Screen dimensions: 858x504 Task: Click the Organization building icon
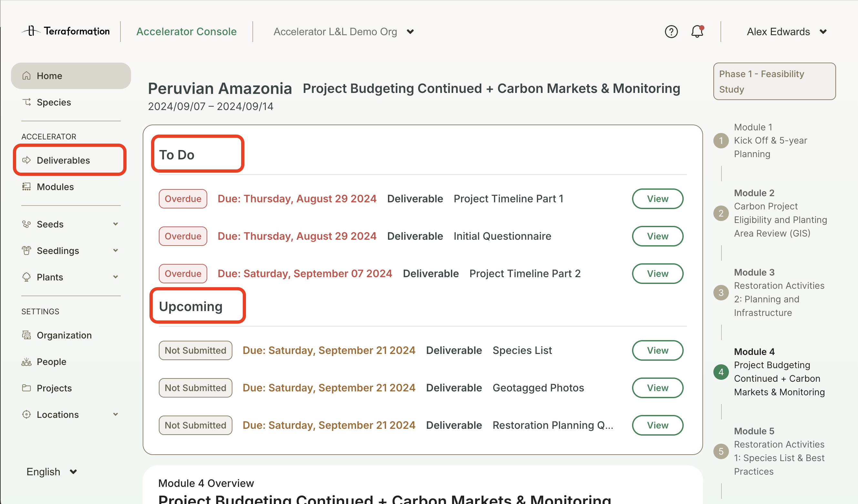pos(26,335)
